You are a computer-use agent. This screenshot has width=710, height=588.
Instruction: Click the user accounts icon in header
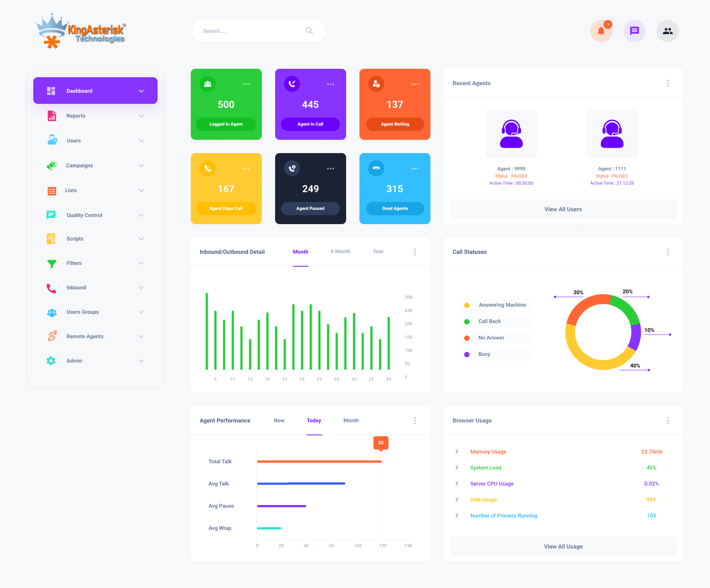point(668,31)
